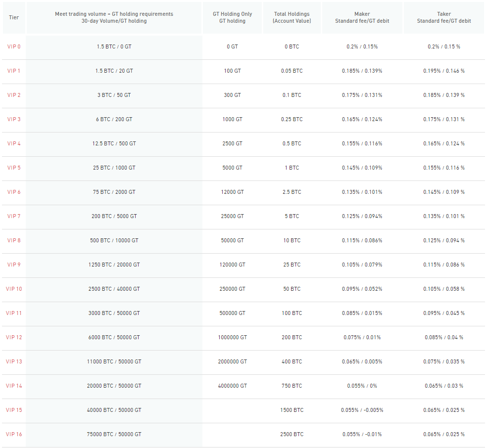The height and width of the screenshot is (448, 487).
Task: Click the 0.5 BTC total holdings cell
Action: pyautogui.click(x=292, y=143)
